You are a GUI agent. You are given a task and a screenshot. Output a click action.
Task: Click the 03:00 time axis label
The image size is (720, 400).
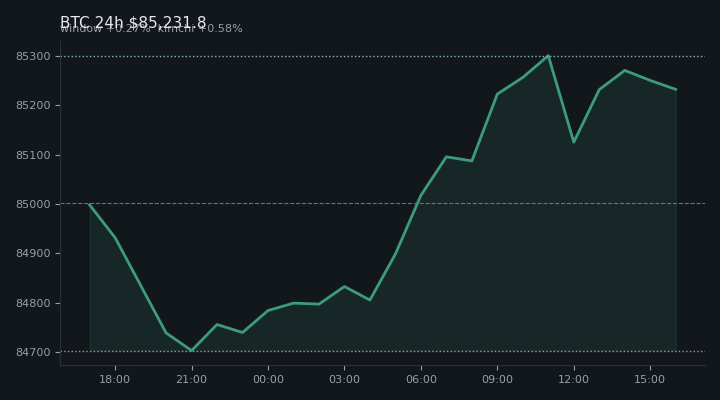click(344, 379)
